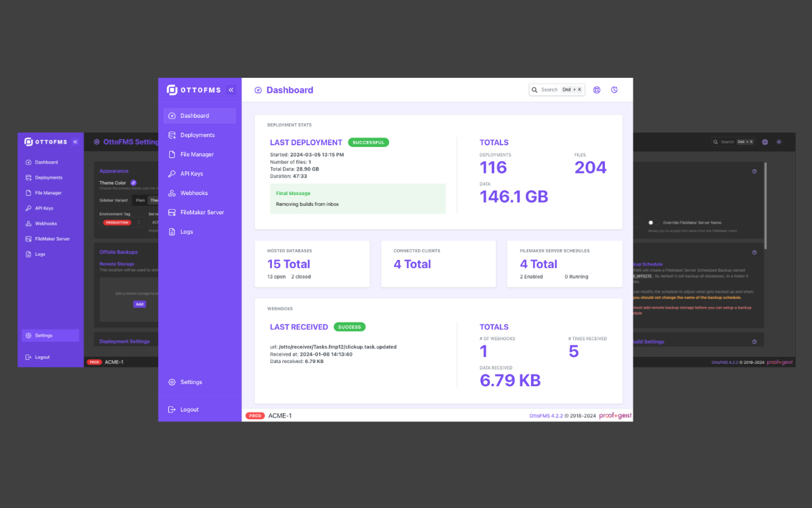Viewport: 812px width, 508px height.
Task: Click the File Manager icon in back window sidebar
Action: click(28, 193)
